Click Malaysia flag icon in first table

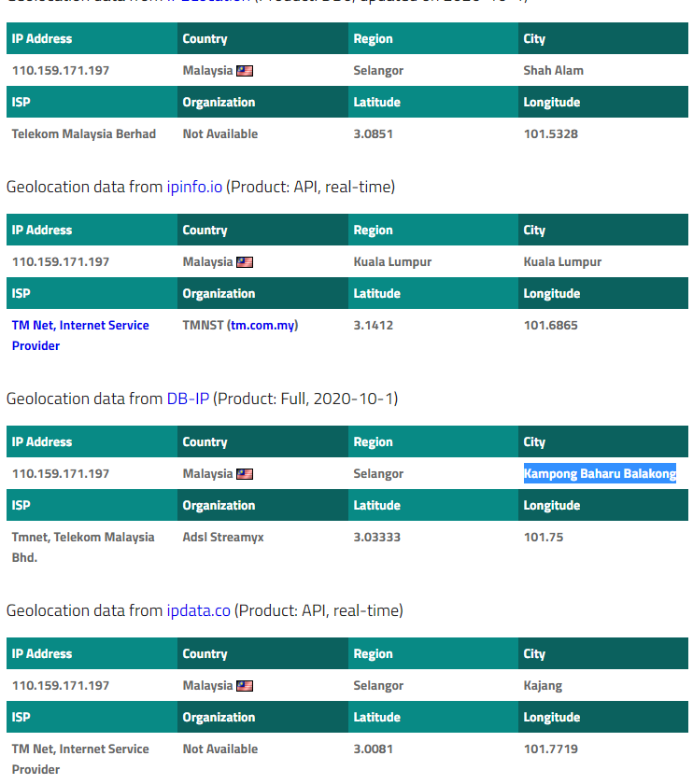pos(245,71)
